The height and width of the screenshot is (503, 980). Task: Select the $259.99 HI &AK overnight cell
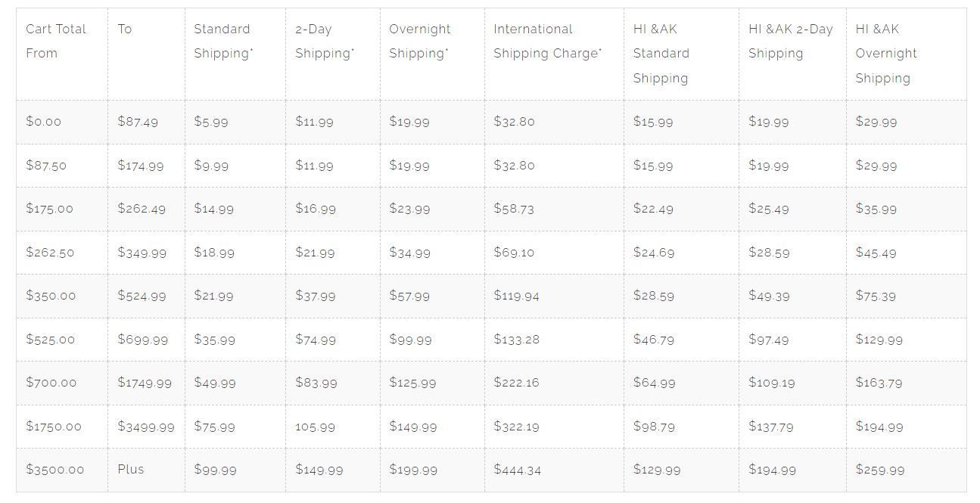tap(879, 470)
